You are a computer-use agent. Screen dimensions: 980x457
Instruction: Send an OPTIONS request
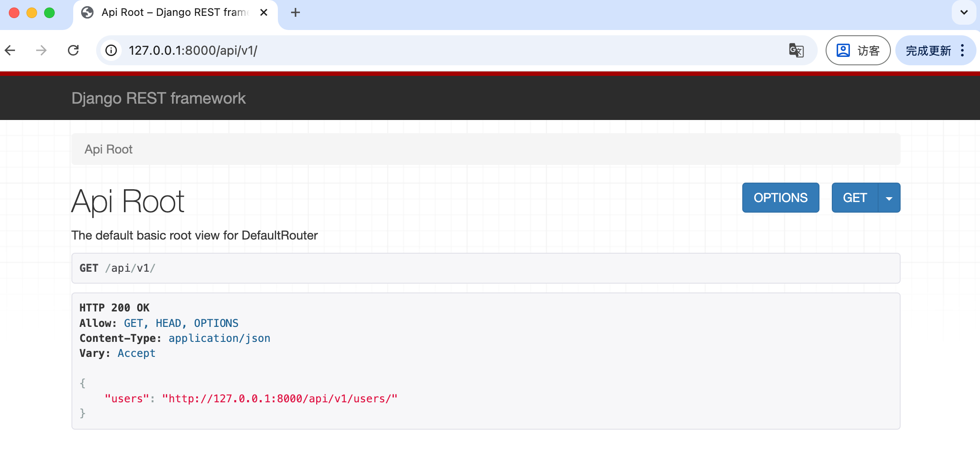click(x=780, y=198)
